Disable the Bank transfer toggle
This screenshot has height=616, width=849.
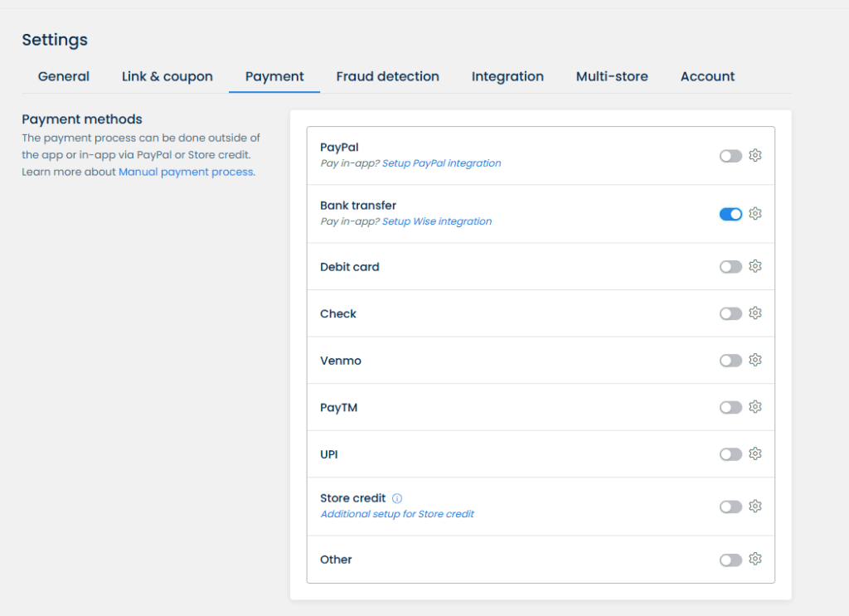(730, 214)
